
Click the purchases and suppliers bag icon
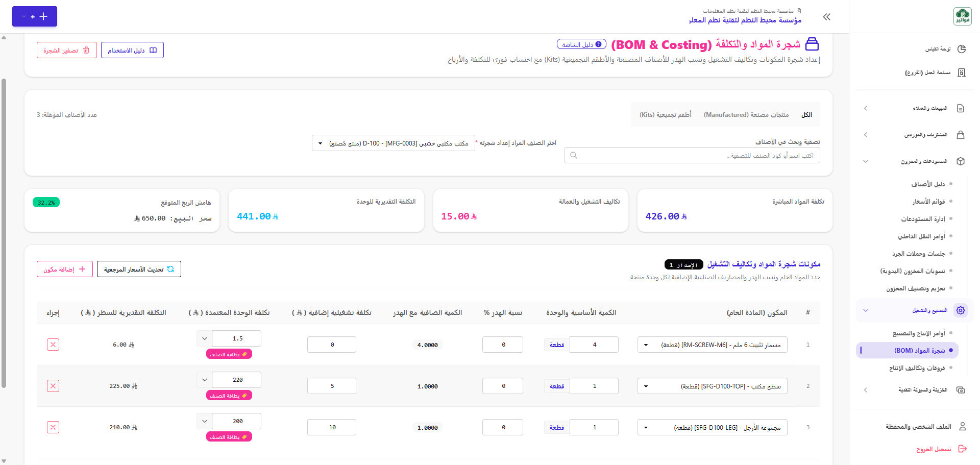tap(961, 135)
